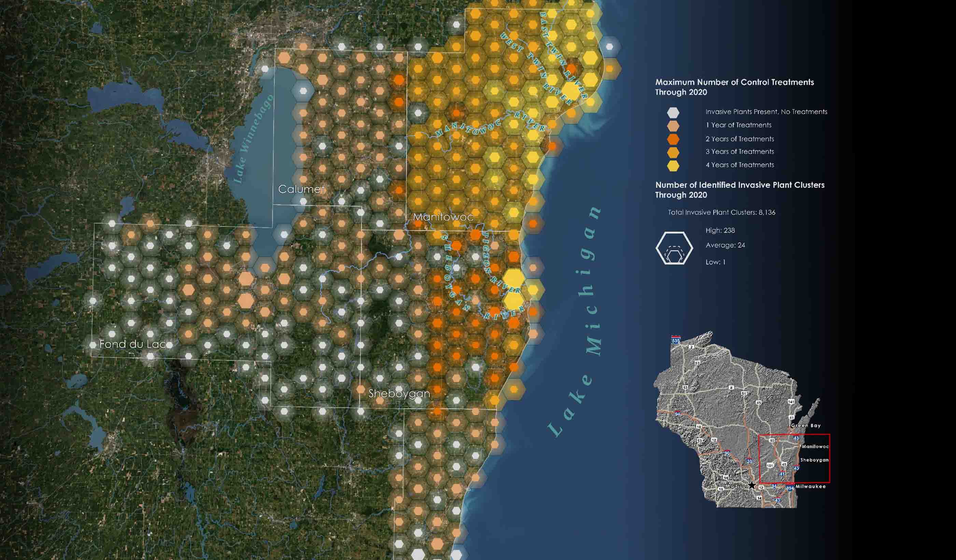Click the yellow '4 Years of Treatments' swatch
The width and height of the screenshot is (956, 560).
click(x=673, y=166)
